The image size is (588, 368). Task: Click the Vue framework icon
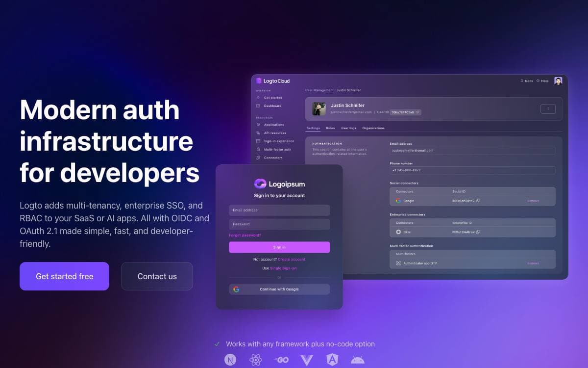307,360
